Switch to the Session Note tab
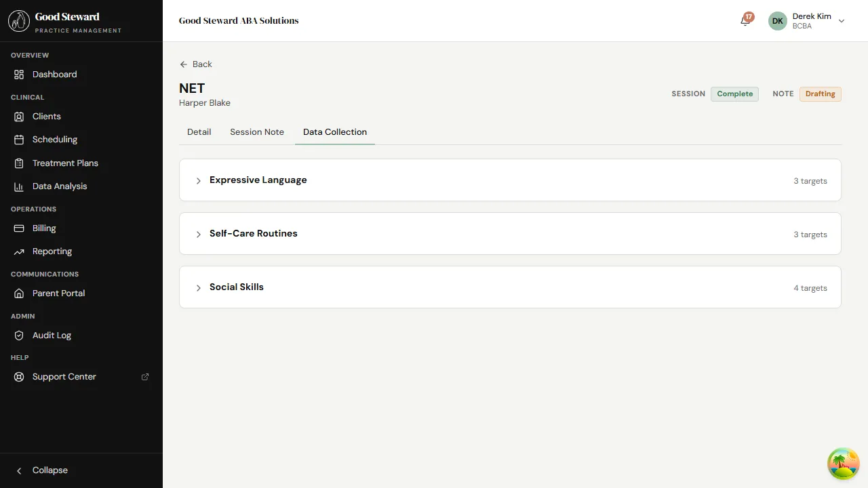 click(x=256, y=131)
